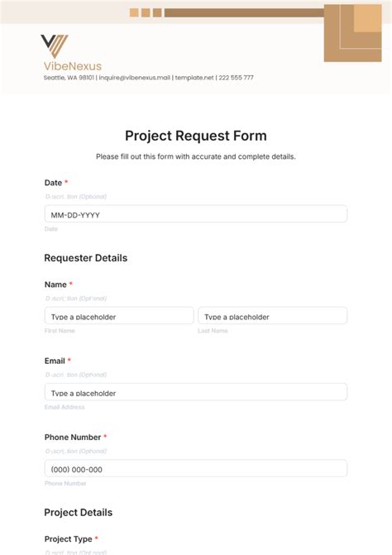Click the 222 555 777 phone text
The width and height of the screenshot is (392, 555).
click(x=236, y=78)
